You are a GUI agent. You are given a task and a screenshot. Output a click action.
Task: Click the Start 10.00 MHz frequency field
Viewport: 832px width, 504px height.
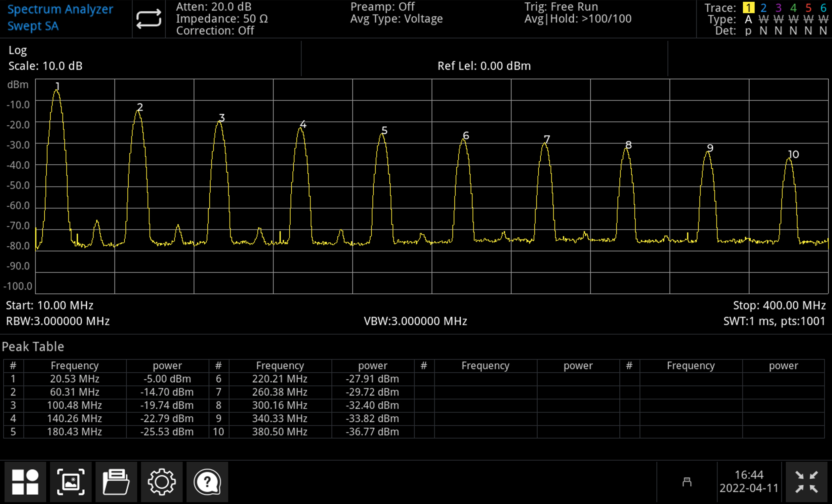[x=50, y=305]
